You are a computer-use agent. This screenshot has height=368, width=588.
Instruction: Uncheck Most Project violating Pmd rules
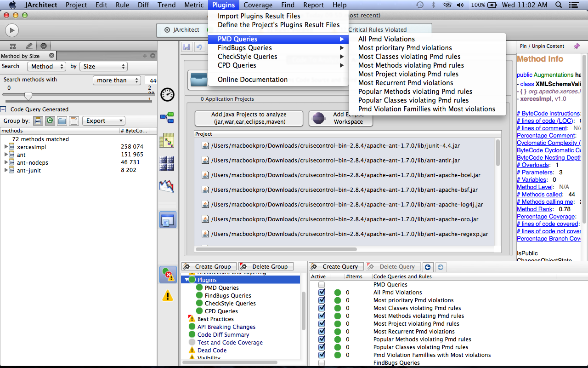tap(322, 324)
